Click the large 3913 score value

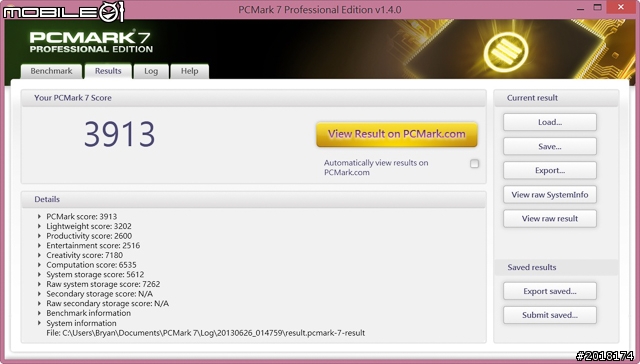tap(120, 134)
